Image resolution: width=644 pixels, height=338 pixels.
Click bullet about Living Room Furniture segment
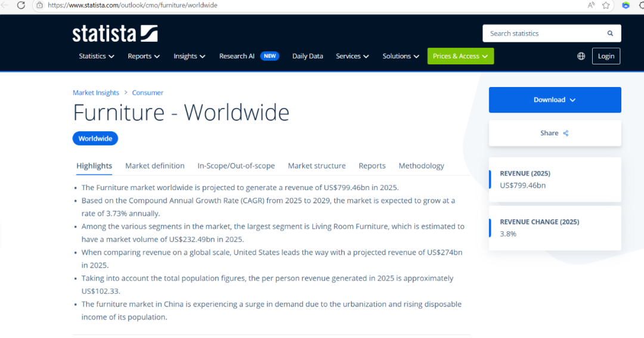pyautogui.click(x=273, y=233)
